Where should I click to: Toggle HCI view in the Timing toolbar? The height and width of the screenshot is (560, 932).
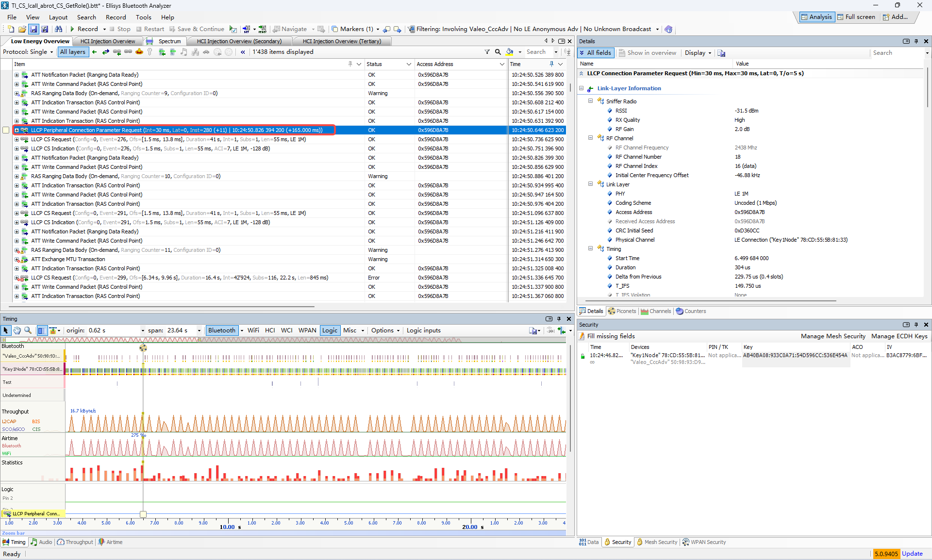pos(270,330)
